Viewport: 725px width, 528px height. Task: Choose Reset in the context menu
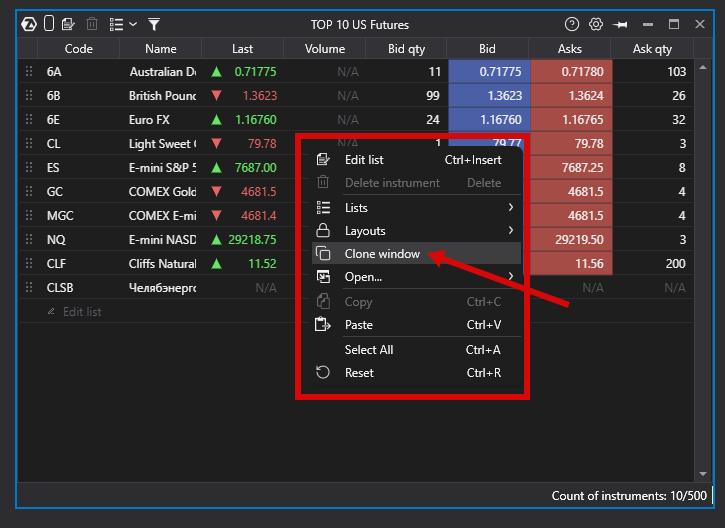tap(416, 373)
